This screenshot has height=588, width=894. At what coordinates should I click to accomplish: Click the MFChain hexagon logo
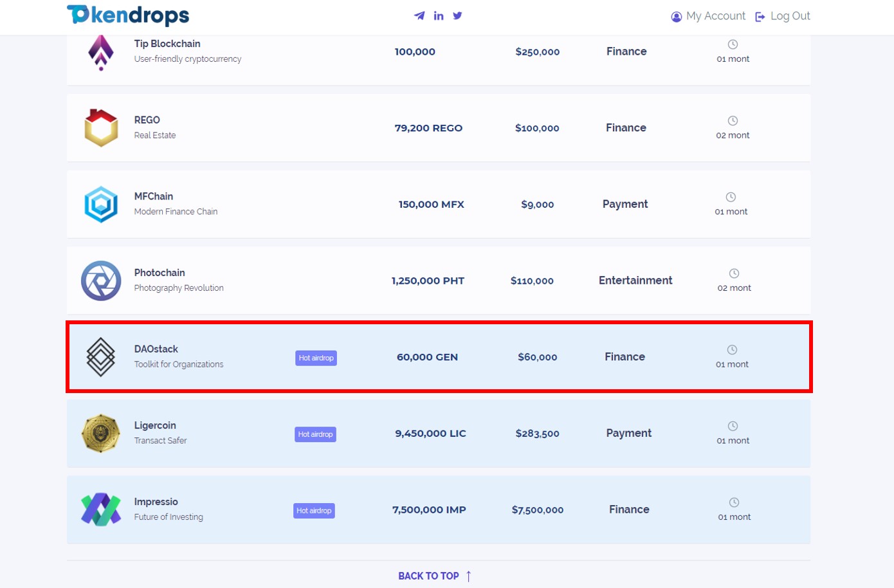(101, 205)
